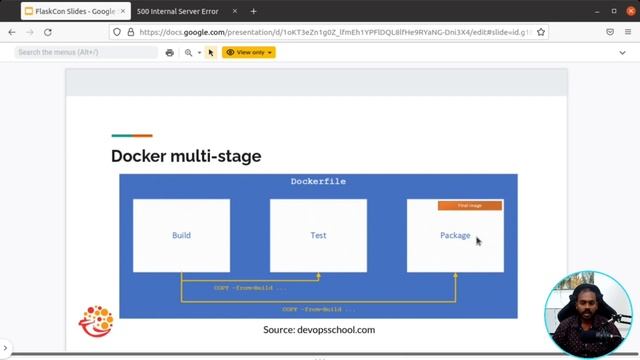
Task: Open a new browser tab
Action: click(253, 11)
